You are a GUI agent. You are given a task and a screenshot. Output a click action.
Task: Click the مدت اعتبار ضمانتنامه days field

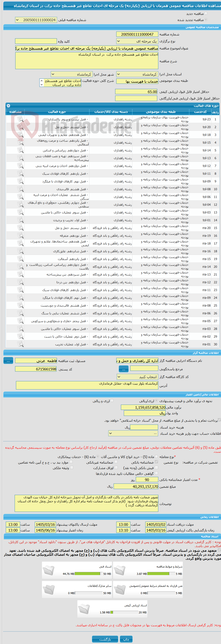click(147, 480)
